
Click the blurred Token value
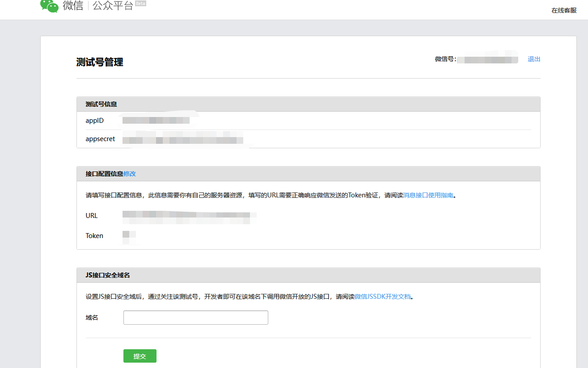(129, 236)
